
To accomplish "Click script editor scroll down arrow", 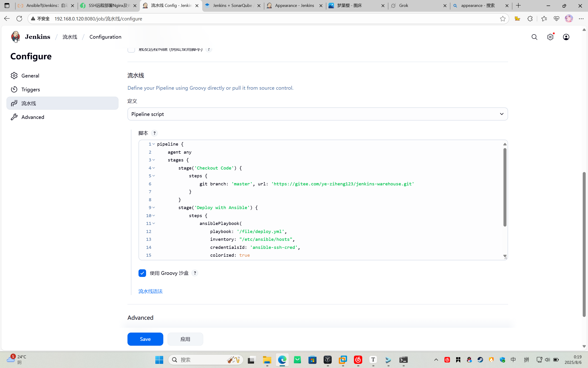I will (x=505, y=256).
